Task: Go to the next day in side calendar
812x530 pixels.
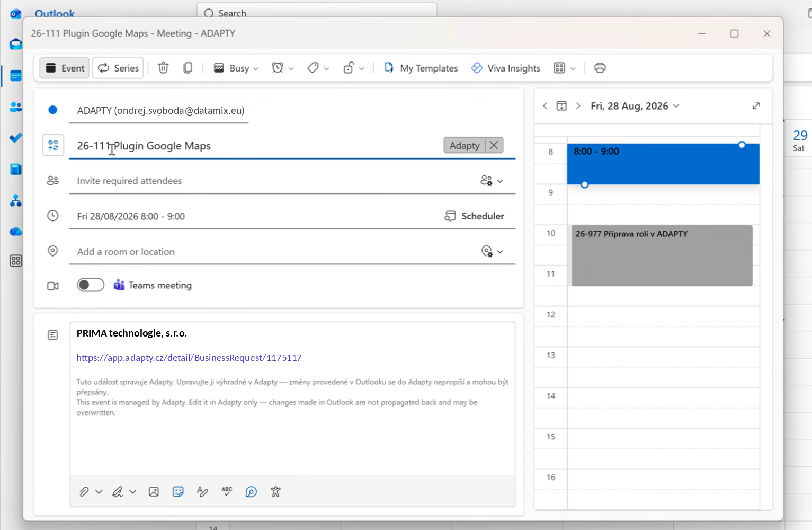Action: point(578,106)
